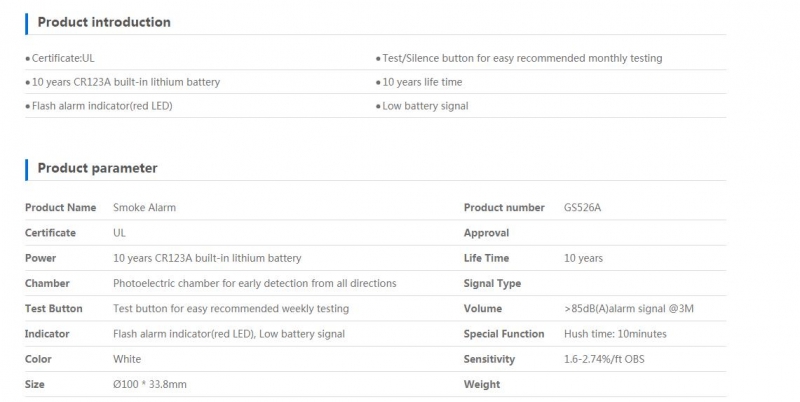Click the Smoke Alarm value
The height and width of the screenshot is (402, 800).
(144, 208)
